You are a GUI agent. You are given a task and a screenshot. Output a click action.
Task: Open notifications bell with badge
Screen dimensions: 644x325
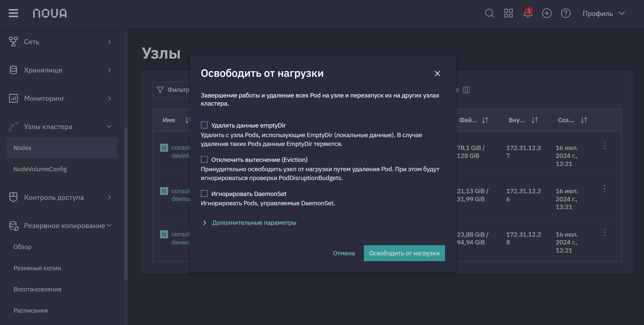click(x=528, y=13)
